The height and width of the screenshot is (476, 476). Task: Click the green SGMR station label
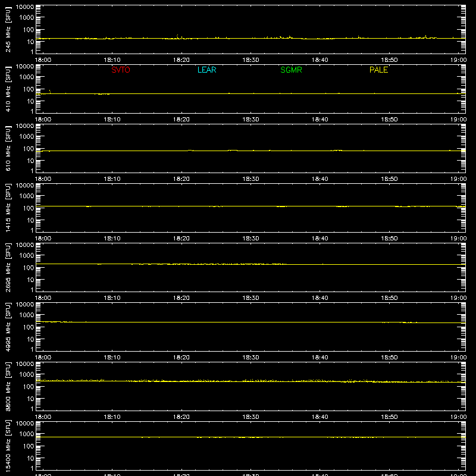pyautogui.click(x=291, y=70)
